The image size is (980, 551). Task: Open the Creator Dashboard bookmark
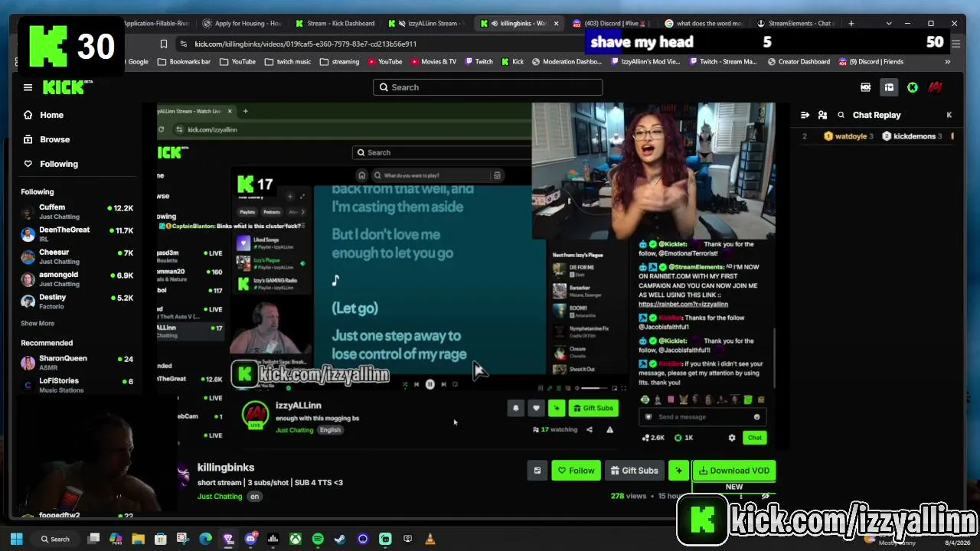(x=798, y=62)
